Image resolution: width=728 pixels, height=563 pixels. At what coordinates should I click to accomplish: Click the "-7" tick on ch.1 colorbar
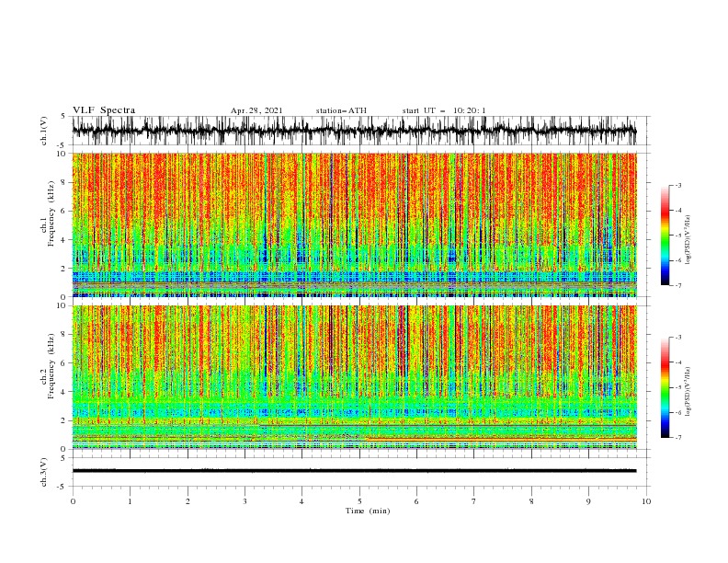(x=678, y=285)
